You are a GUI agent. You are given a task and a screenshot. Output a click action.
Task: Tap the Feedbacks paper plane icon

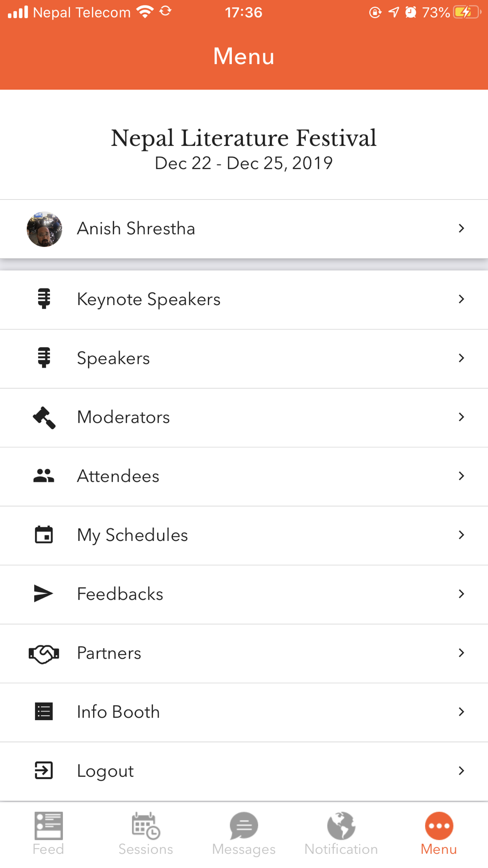tap(43, 594)
